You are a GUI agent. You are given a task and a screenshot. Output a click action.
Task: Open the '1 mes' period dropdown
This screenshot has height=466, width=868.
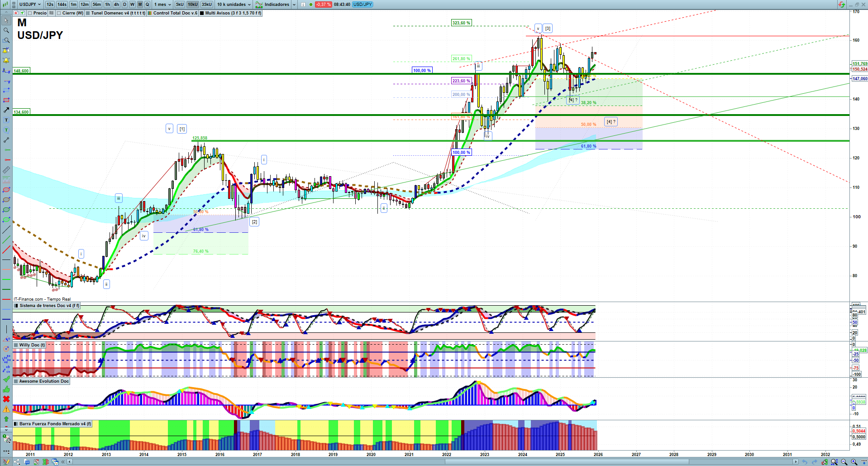tap(162, 5)
